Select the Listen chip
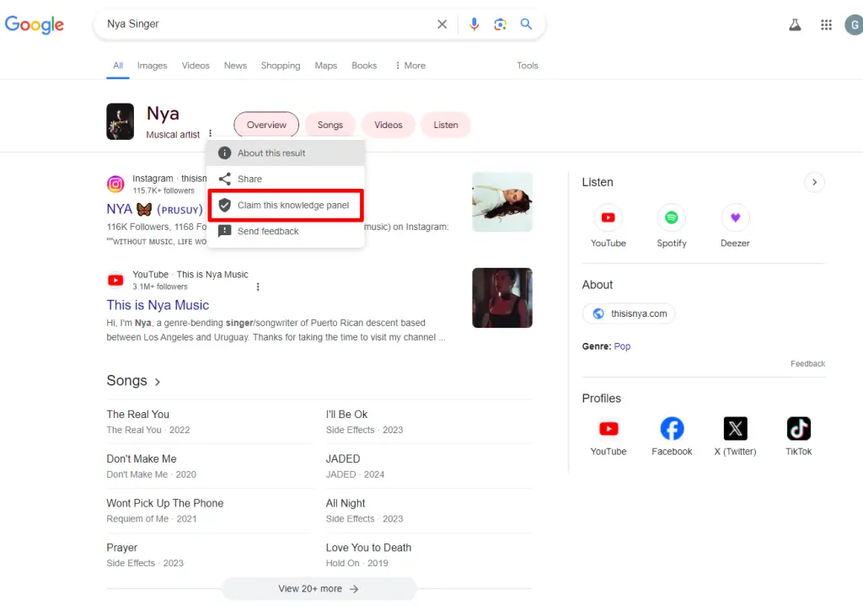The image size is (863, 616). click(446, 125)
